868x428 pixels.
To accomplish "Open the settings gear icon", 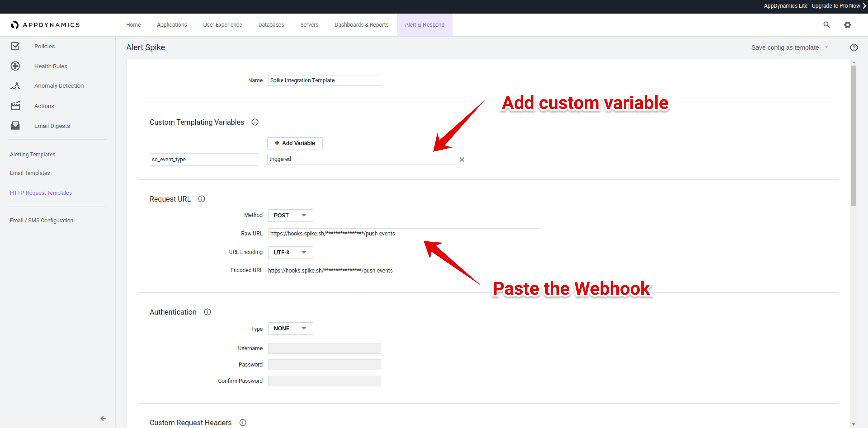I will coord(847,25).
